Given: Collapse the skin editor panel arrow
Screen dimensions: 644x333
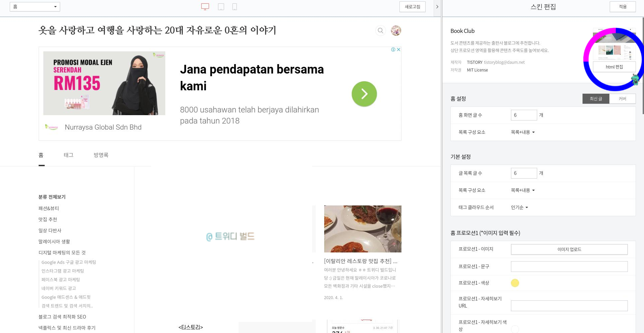Looking at the screenshot, I should [437, 7].
